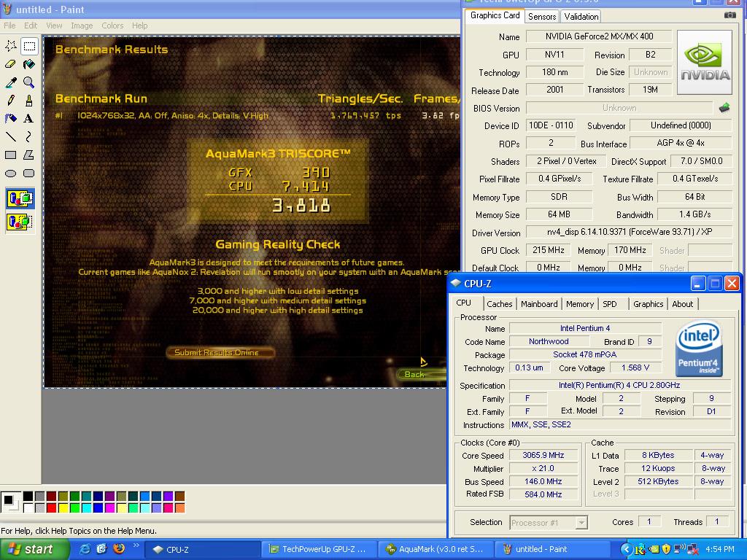Expand the quick launch overflow chevron

[x=136, y=545]
